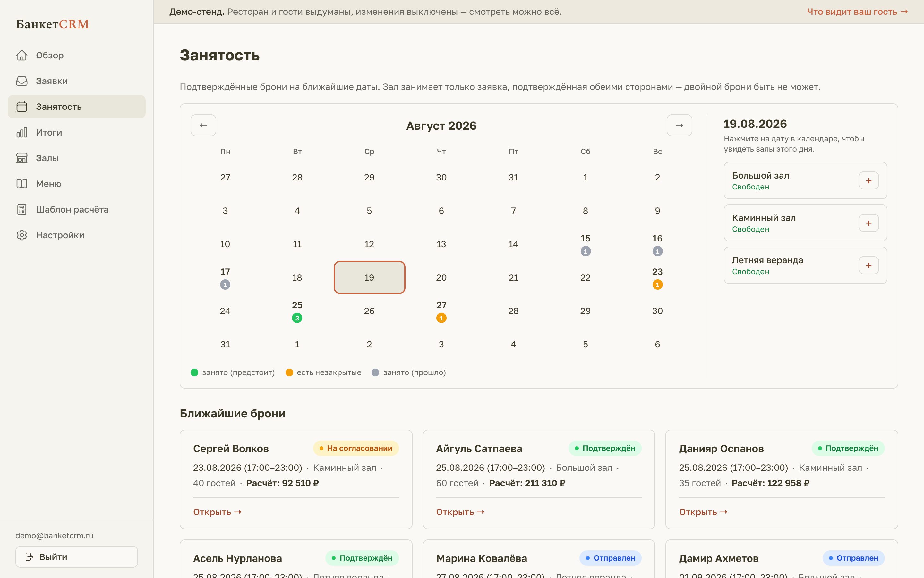
Task: Click the gray badge under August 17
Action: click(225, 285)
